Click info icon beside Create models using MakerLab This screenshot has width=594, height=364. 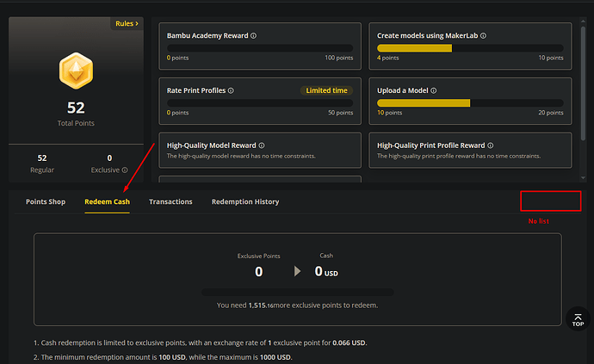[x=484, y=35]
